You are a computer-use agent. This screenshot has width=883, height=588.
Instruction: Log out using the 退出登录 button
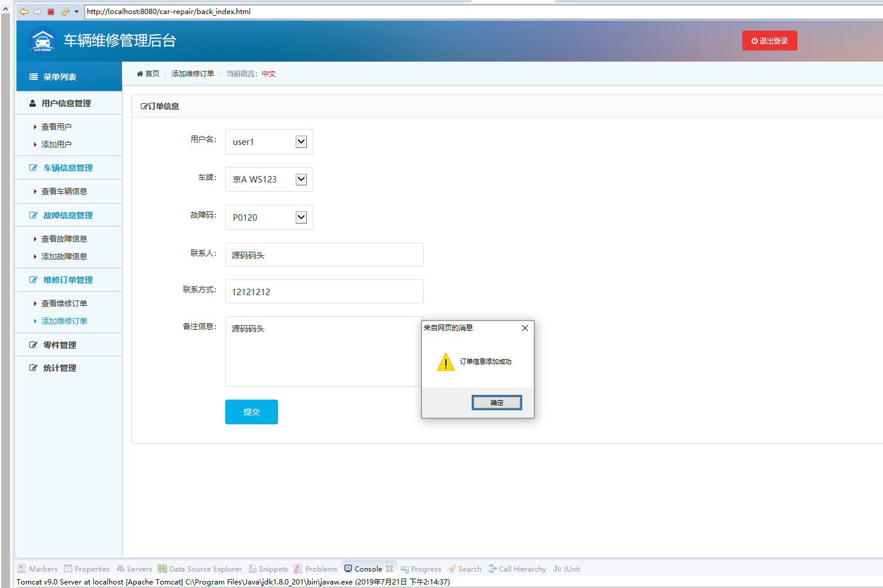770,40
